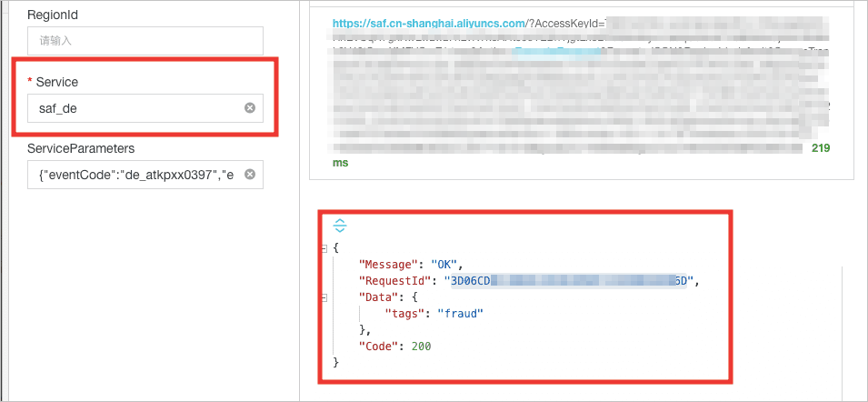Viewport: 868px width, 402px height.
Task: Select the "fraud" tags value
Action: (460, 314)
